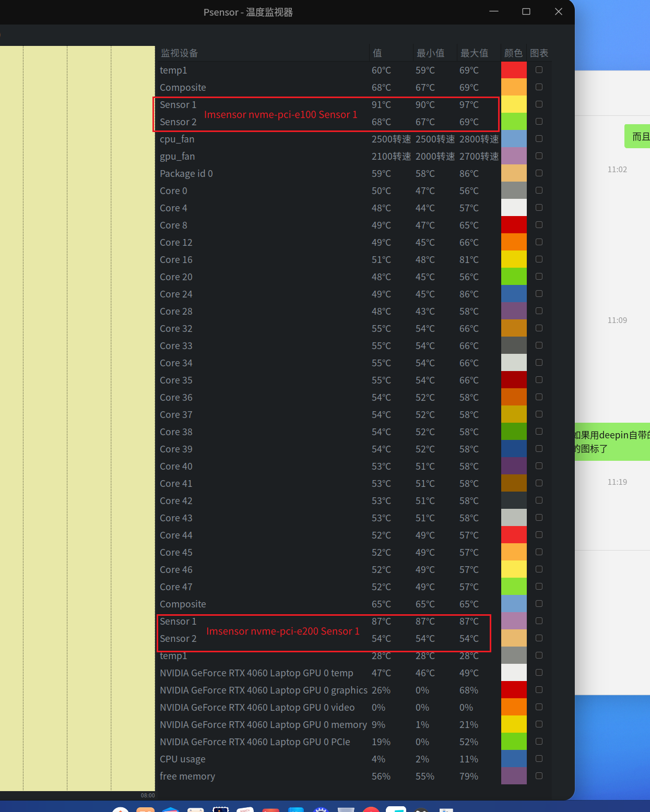Pick the color swatch for Core 38

[x=514, y=432]
